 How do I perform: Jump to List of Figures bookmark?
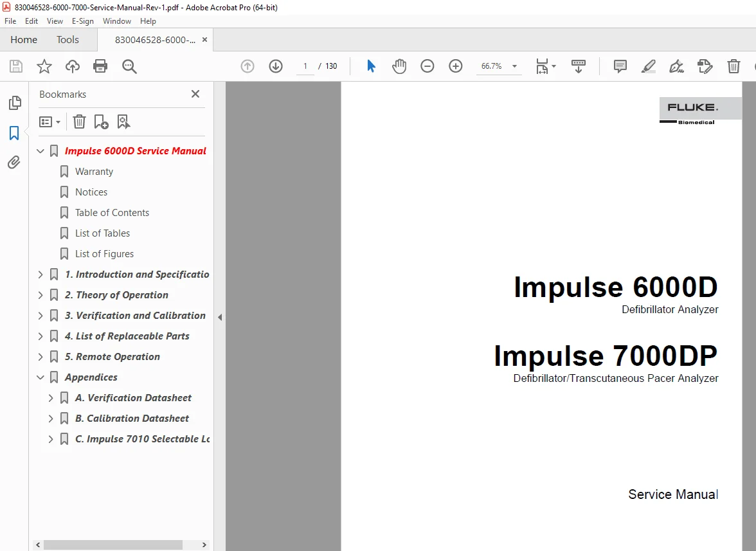tap(104, 253)
